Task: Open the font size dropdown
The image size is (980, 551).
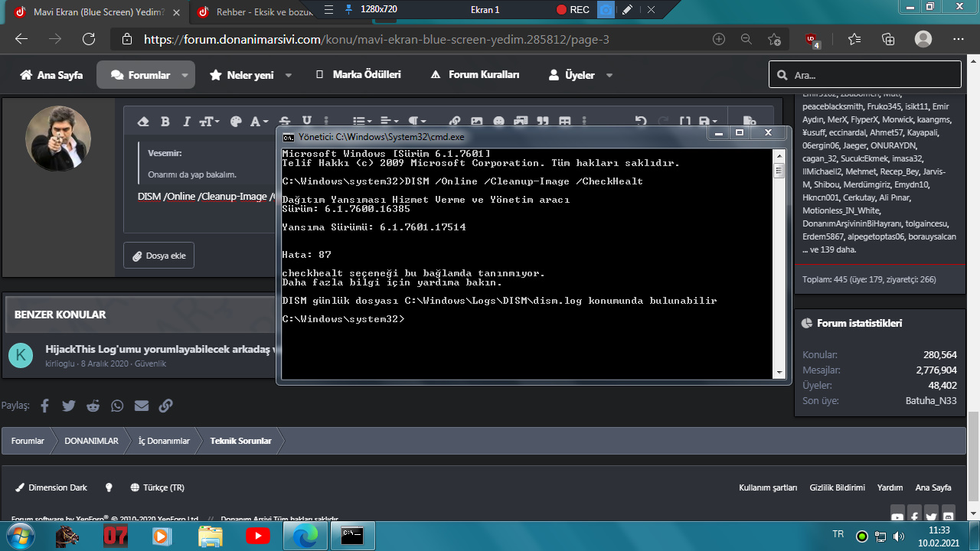Action: coord(209,122)
